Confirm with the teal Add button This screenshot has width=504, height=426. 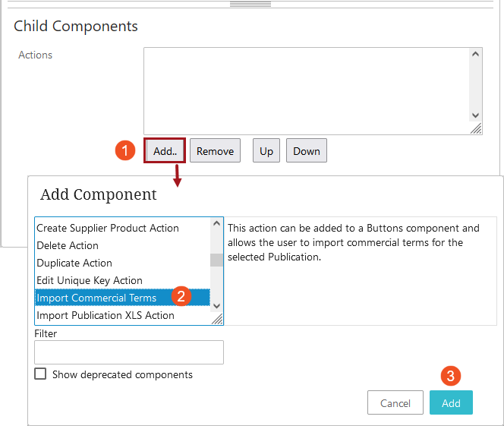point(451,402)
